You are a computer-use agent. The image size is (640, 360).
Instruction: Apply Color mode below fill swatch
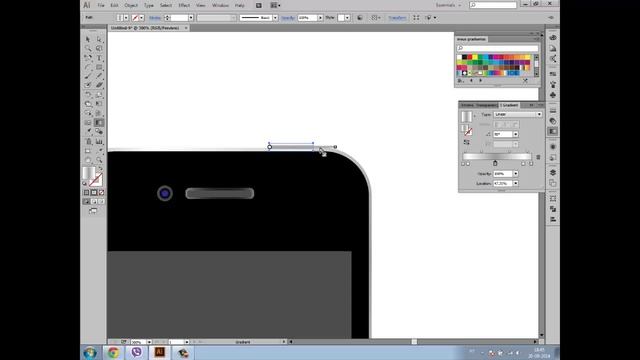pyautogui.click(x=86, y=192)
